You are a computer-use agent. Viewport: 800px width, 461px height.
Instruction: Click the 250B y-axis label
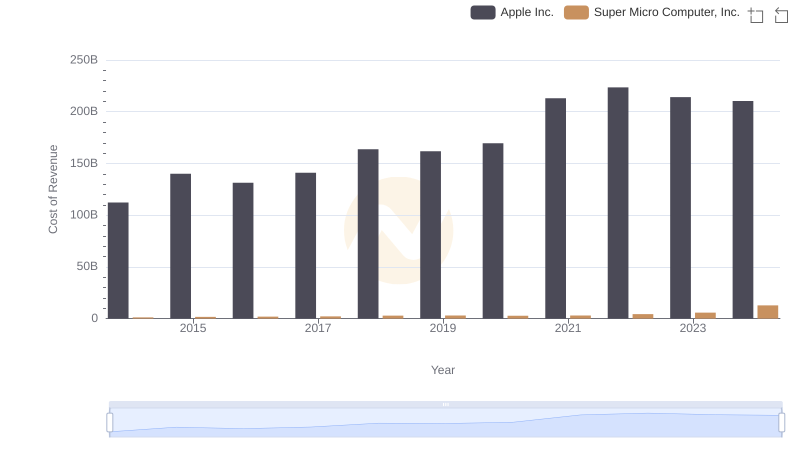(x=84, y=60)
